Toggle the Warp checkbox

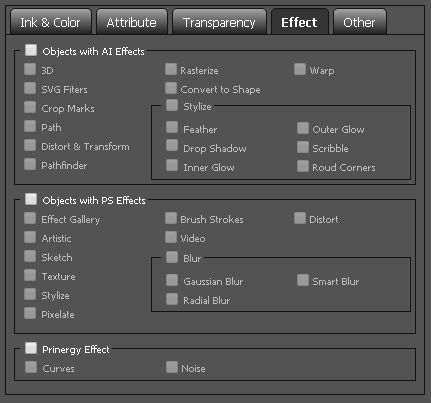click(x=300, y=69)
